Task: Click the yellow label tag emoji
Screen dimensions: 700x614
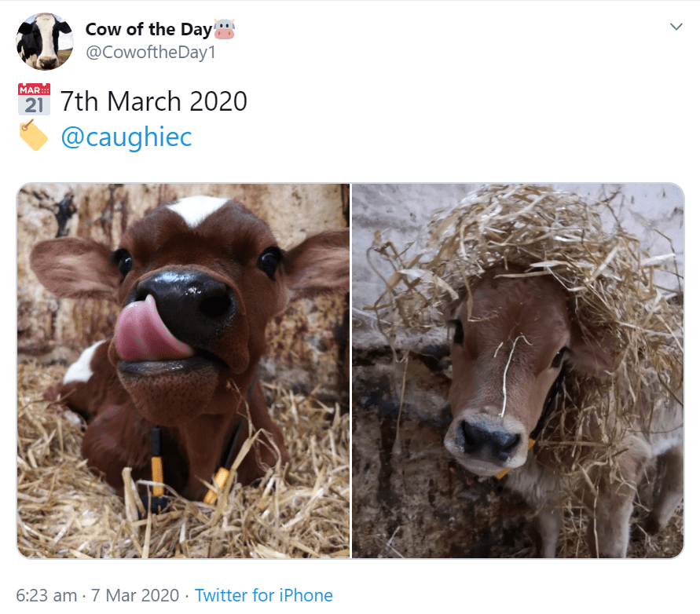Action: (x=34, y=136)
